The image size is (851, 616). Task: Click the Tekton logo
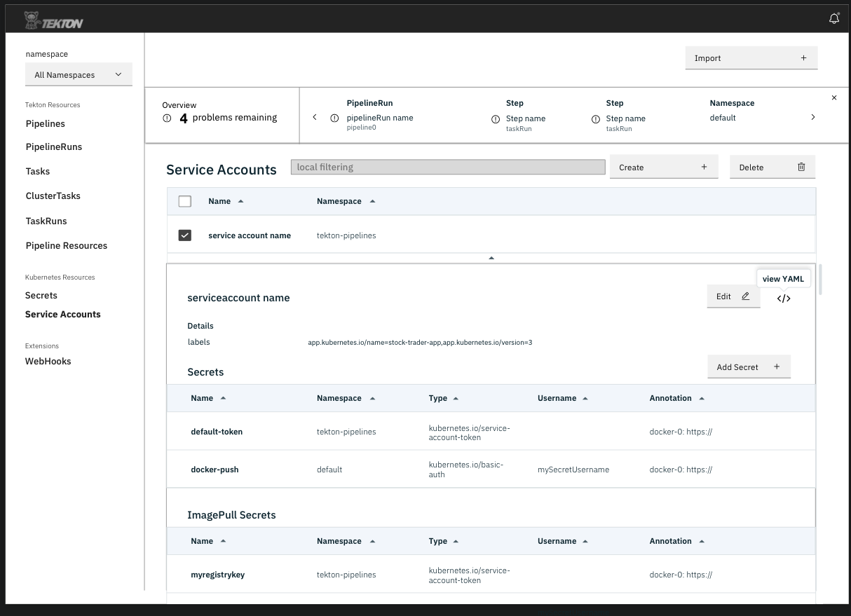(x=54, y=20)
